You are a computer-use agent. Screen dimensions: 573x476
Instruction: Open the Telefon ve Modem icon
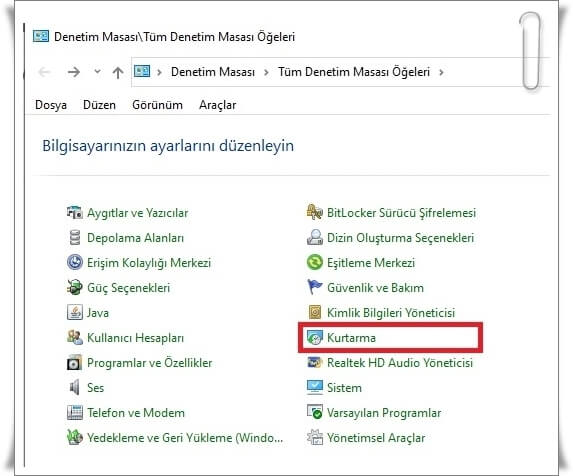pos(75,413)
